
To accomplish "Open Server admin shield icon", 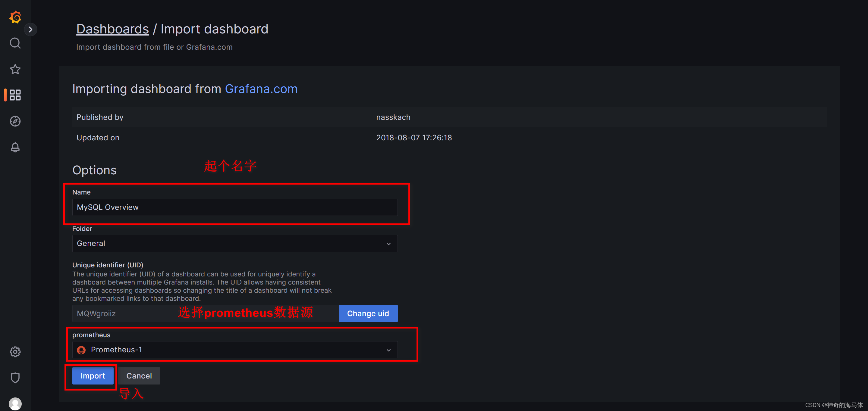I will pos(15,378).
